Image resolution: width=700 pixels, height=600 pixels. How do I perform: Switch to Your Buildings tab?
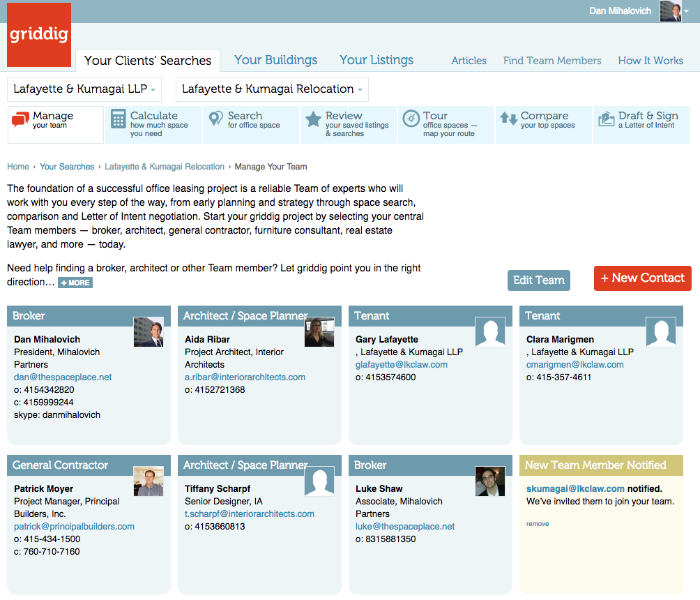coord(276,60)
